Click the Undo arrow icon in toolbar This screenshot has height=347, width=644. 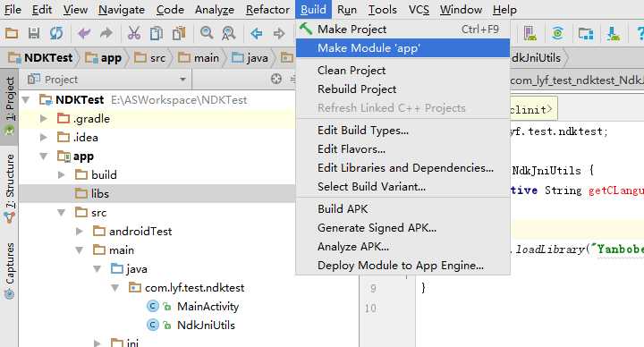pyautogui.click(x=84, y=33)
